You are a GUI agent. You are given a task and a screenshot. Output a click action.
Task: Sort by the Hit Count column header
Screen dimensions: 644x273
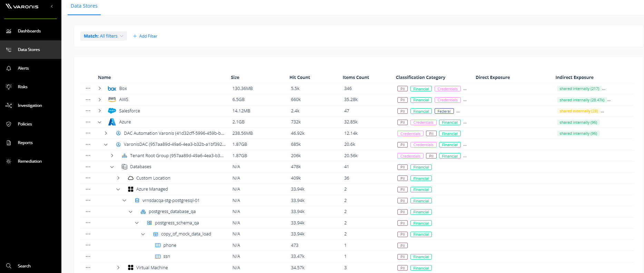300,78
